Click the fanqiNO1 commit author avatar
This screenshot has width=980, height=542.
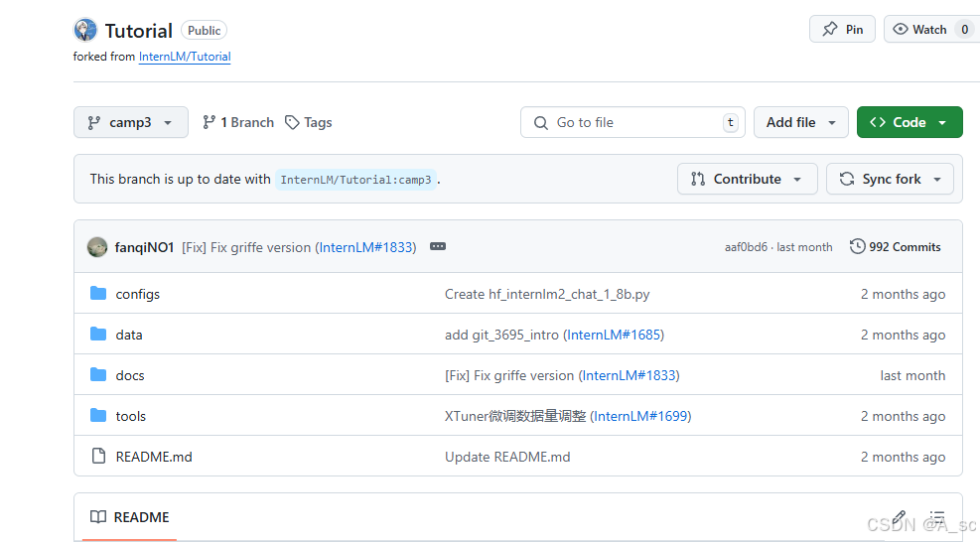[x=97, y=247]
